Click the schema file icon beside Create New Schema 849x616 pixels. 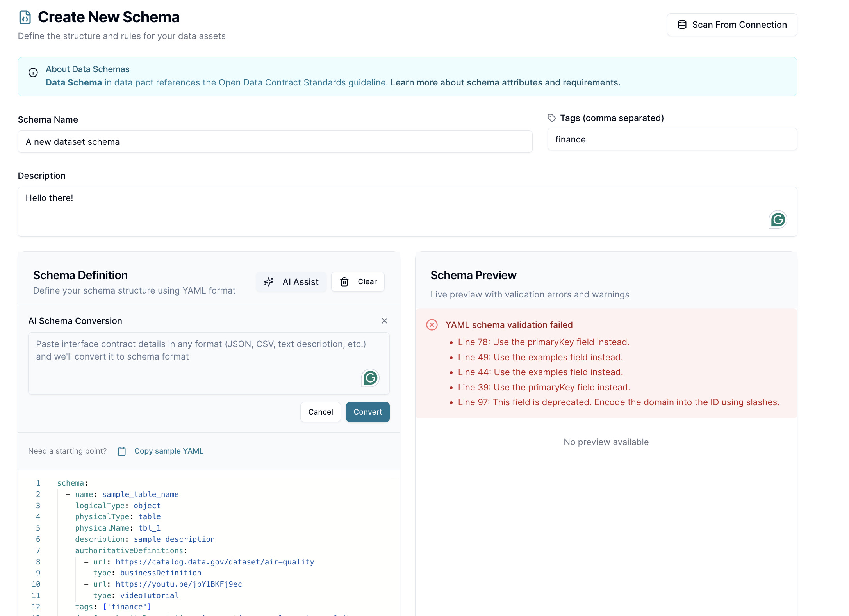[x=25, y=17]
